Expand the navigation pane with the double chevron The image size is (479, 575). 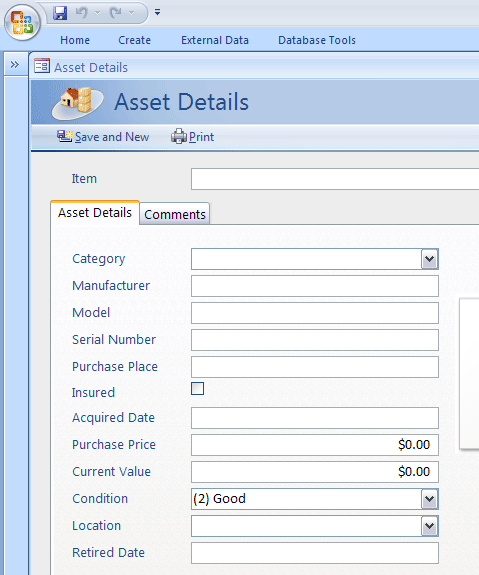(x=15, y=65)
